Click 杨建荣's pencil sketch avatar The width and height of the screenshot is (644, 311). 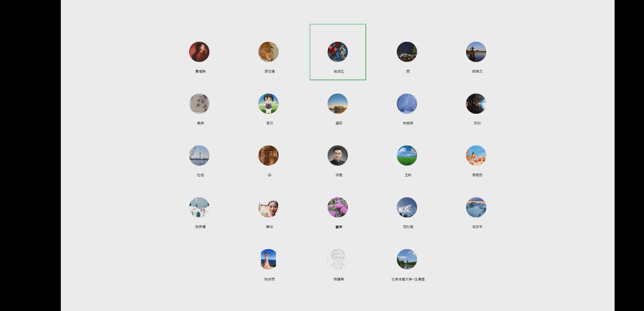(337, 259)
